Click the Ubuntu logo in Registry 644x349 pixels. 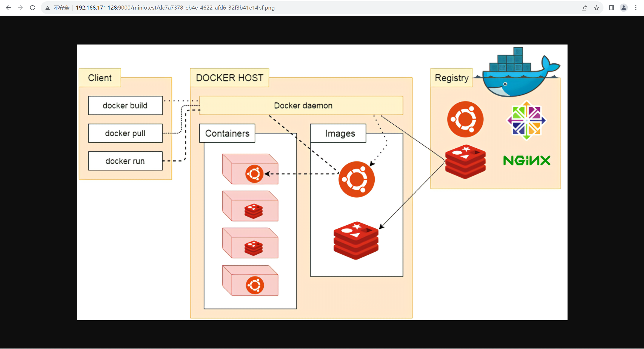[x=465, y=119]
